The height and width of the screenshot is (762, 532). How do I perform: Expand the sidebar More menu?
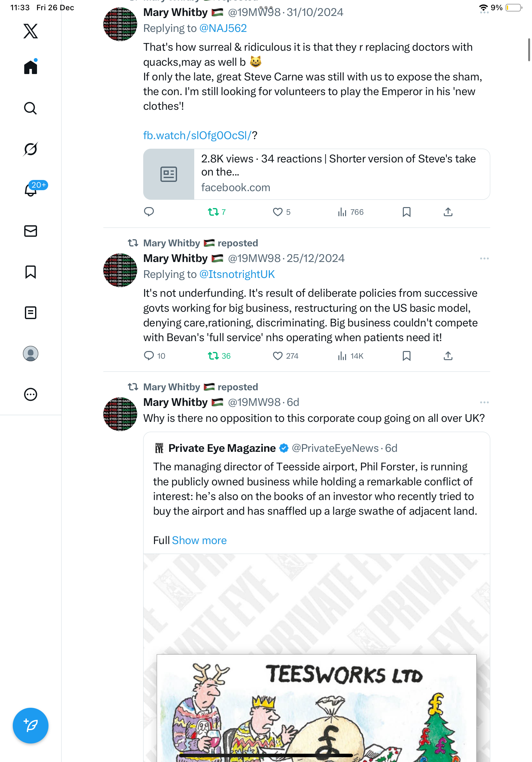(x=31, y=395)
